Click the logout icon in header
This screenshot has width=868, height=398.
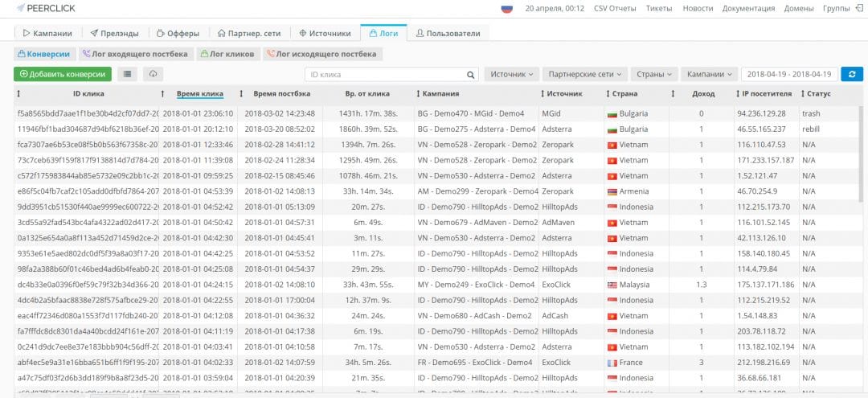click(x=860, y=8)
